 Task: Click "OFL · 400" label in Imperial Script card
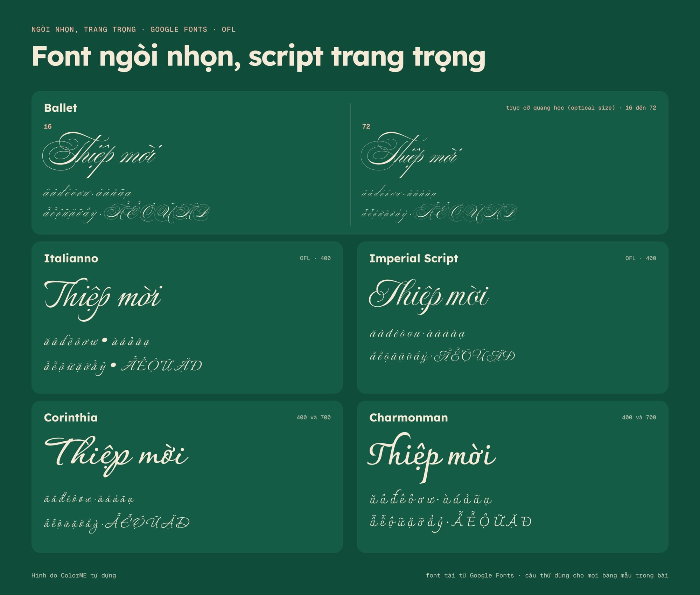point(640,258)
